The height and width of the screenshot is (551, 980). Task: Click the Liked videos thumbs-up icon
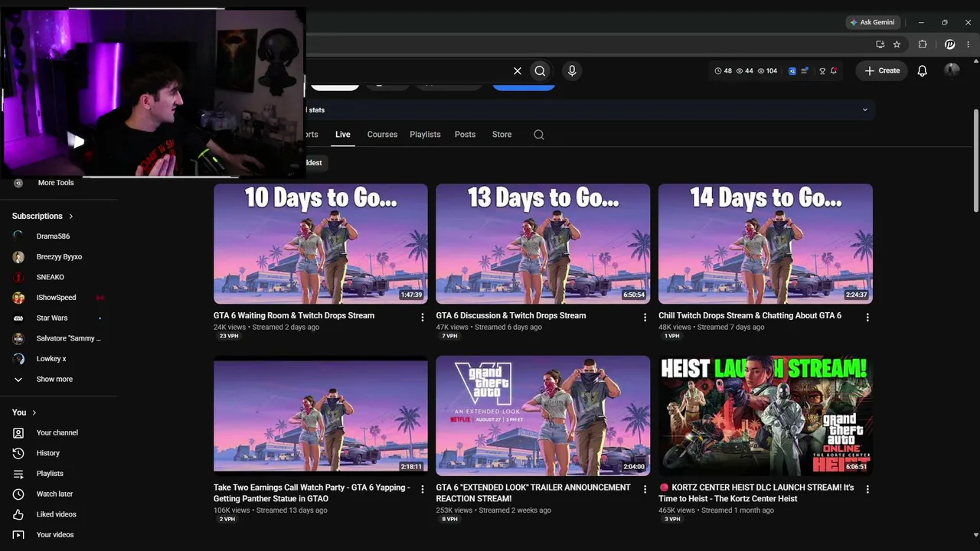(x=18, y=514)
